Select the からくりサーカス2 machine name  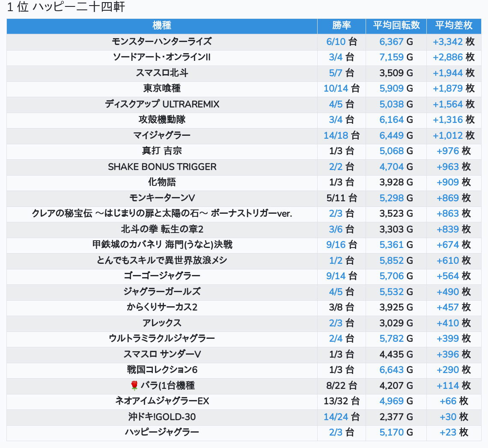coord(162,307)
